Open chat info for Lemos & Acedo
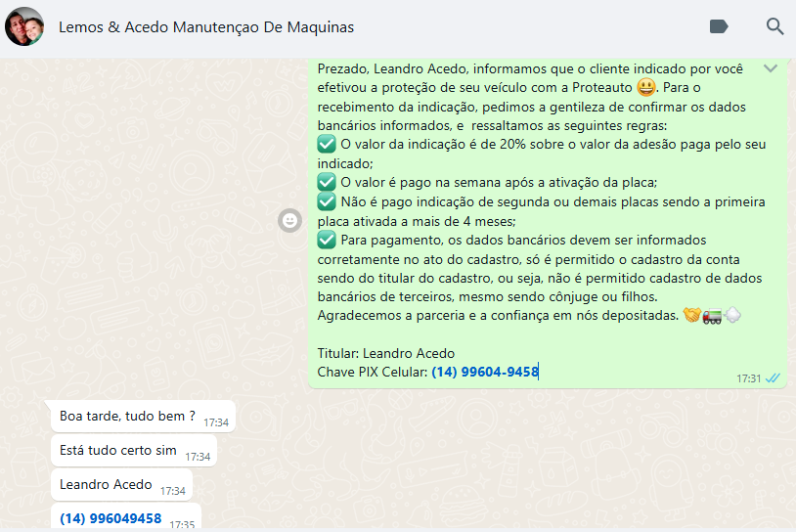The height and width of the screenshot is (532, 796). pyautogui.click(x=206, y=26)
